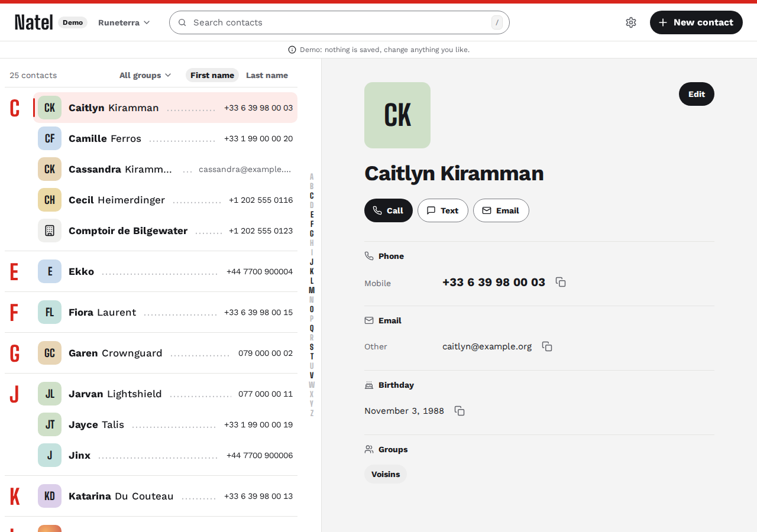The image size is (757, 532).
Task: Click the New contact button
Action: click(x=696, y=22)
